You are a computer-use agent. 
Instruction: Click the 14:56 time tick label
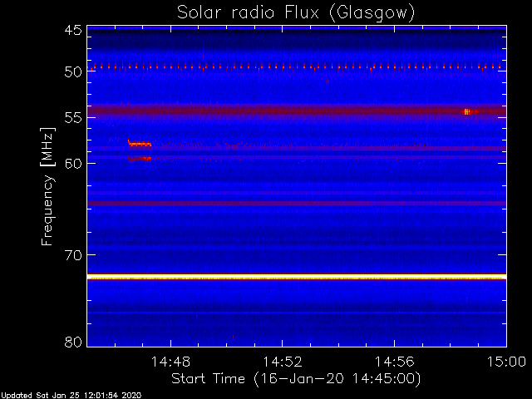pyautogui.click(x=394, y=362)
